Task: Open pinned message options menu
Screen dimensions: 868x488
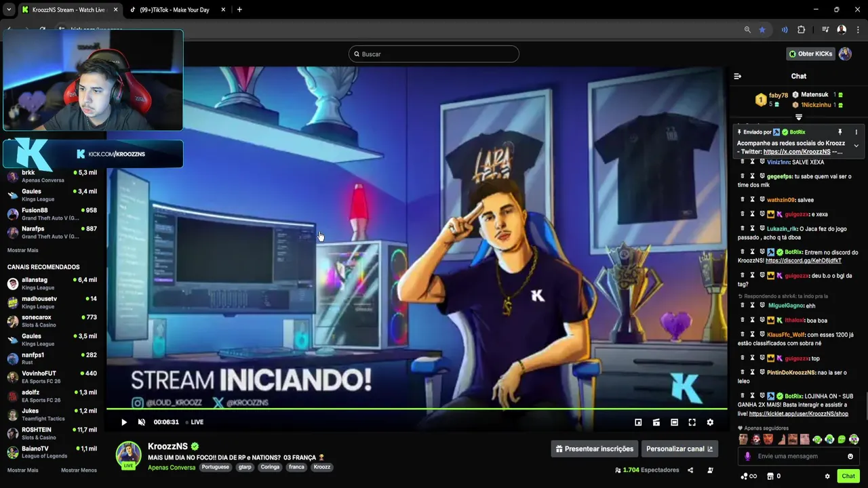Action: tap(856, 132)
